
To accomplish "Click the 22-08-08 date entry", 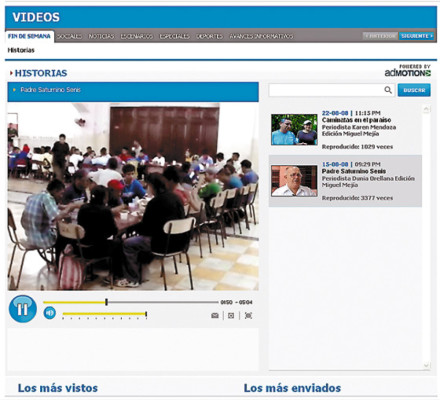I will [335, 113].
